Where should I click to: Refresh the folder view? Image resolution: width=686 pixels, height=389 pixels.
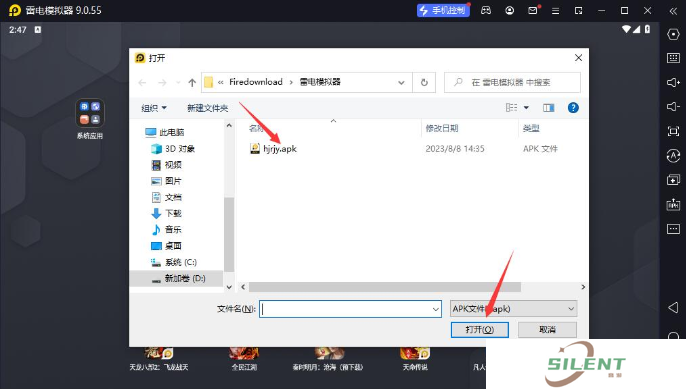424,82
